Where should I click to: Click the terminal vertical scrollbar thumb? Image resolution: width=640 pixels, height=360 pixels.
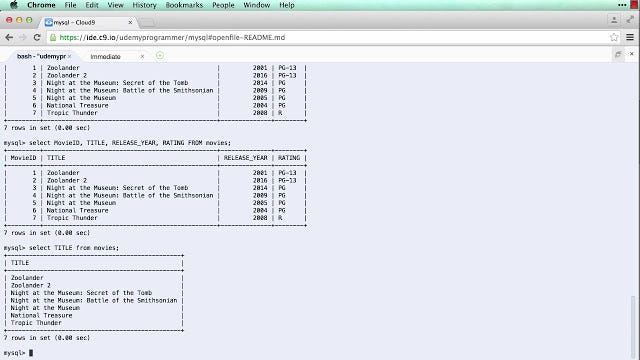click(633, 326)
